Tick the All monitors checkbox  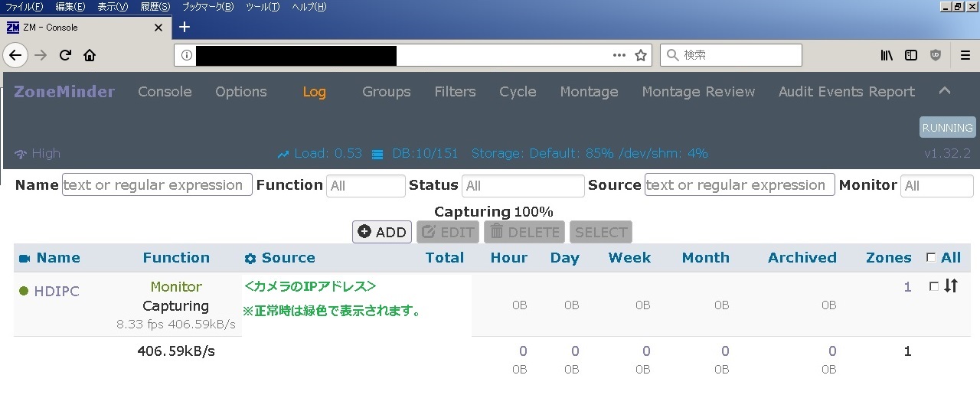click(931, 258)
